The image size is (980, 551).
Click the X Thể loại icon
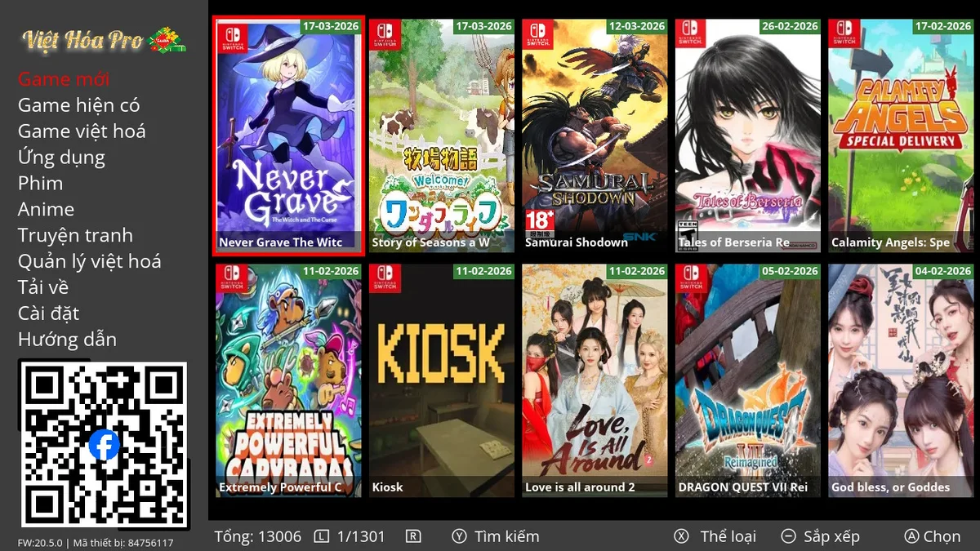coord(681,536)
